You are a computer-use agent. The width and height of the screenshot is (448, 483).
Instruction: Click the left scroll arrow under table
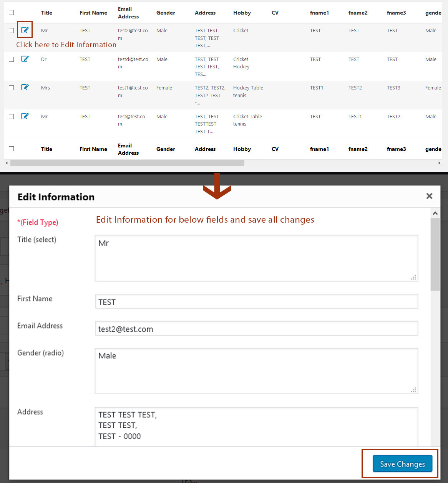coord(7,163)
